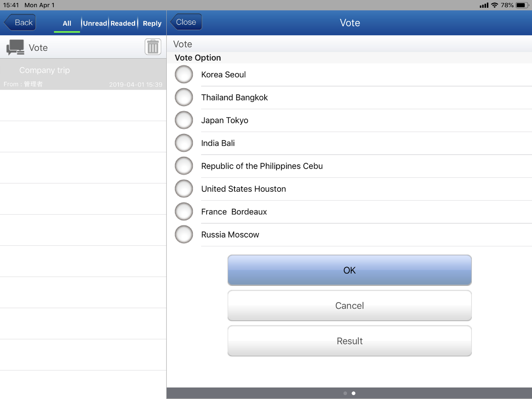Tap cellular signal bars icon
This screenshot has width=532, height=399.
(484, 5)
